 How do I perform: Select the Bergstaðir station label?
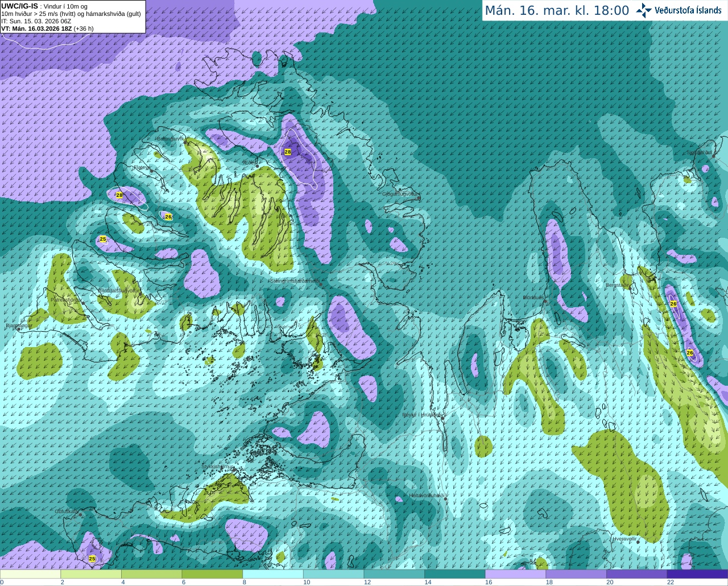point(618,285)
